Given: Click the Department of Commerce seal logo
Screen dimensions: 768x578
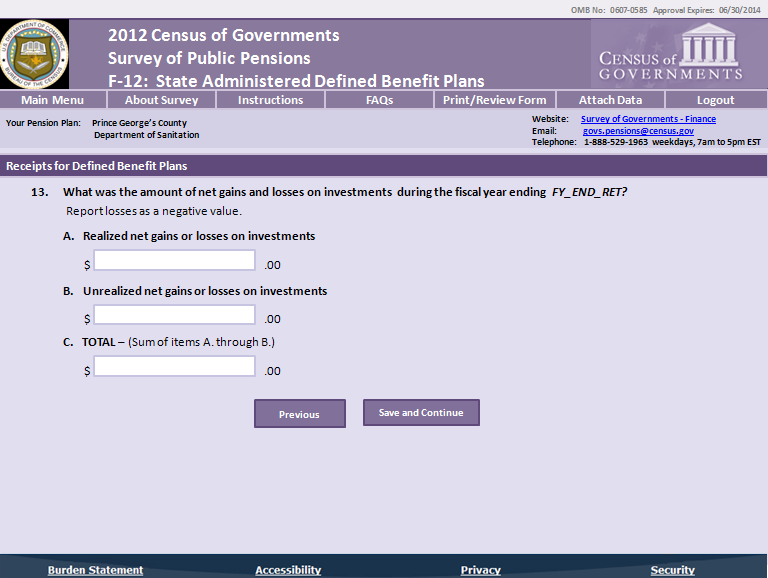Looking at the screenshot, I should (35, 55).
